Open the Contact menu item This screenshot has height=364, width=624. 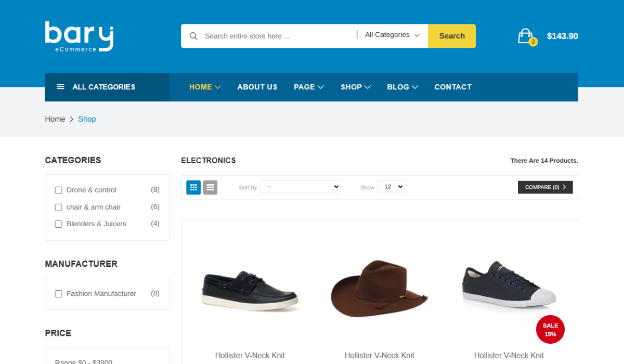[453, 87]
